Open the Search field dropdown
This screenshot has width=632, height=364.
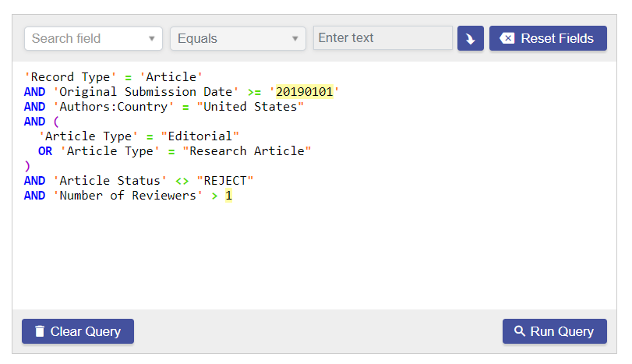[94, 38]
